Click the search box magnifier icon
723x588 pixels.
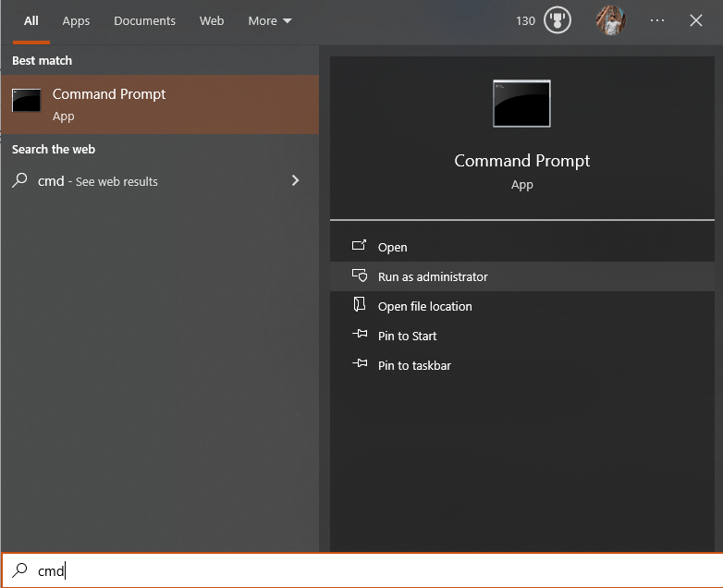pyautogui.click(x=19, y=570)
